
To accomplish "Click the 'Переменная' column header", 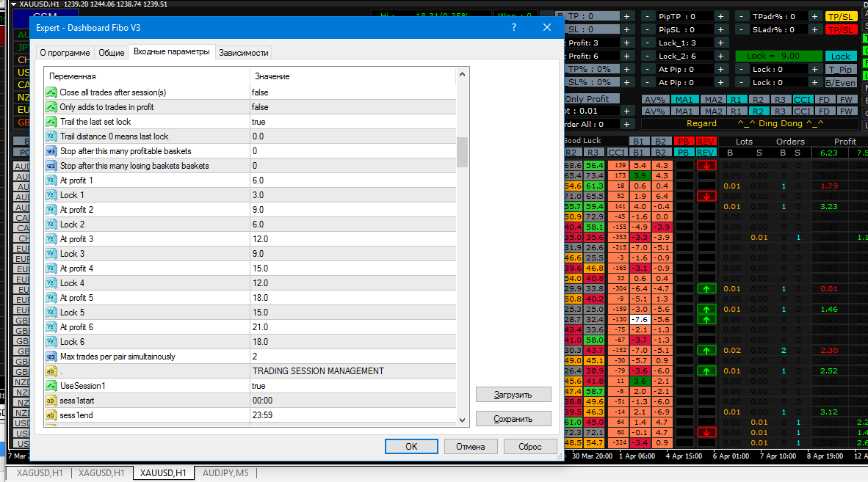I will click(x=73, y=76).
